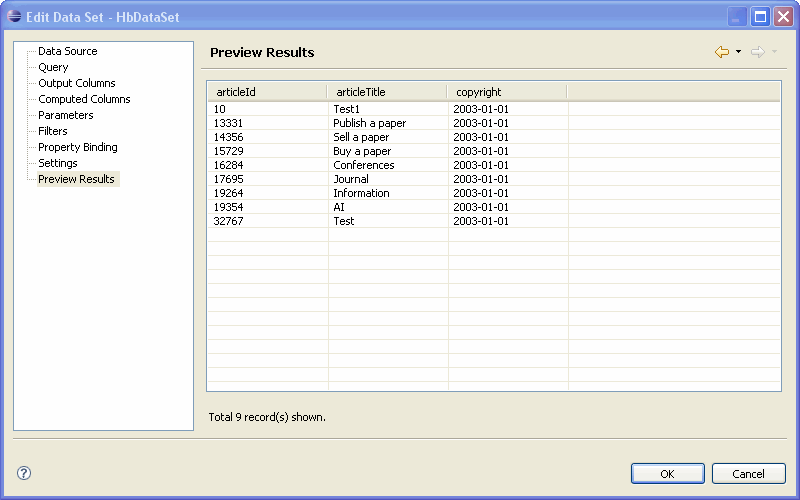Click the yellow back navigation arrow
This screenshot has width=800, height=500.
[x=721, y=52]
